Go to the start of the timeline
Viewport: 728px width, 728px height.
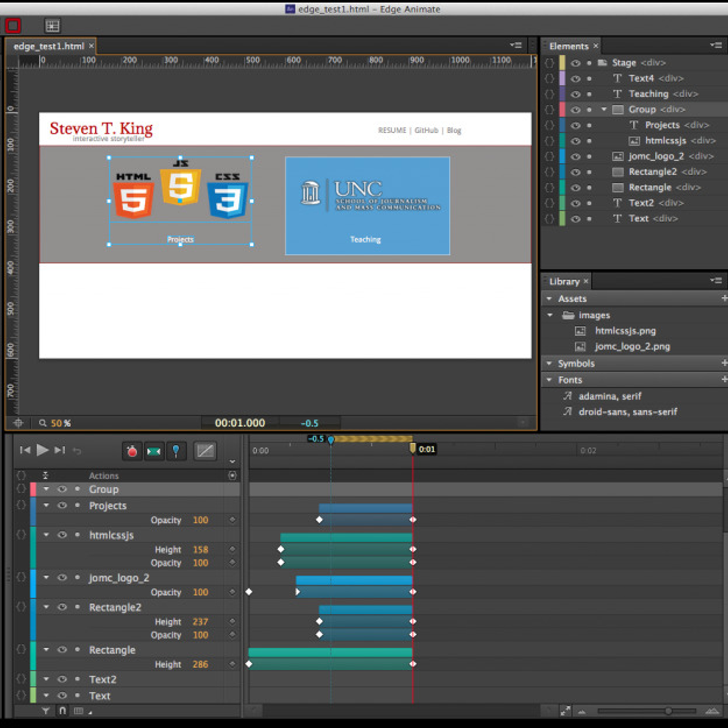pos(25,450)
